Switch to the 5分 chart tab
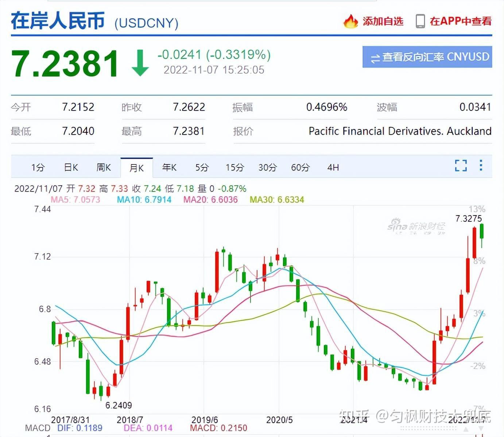 [x=202, y=167]
